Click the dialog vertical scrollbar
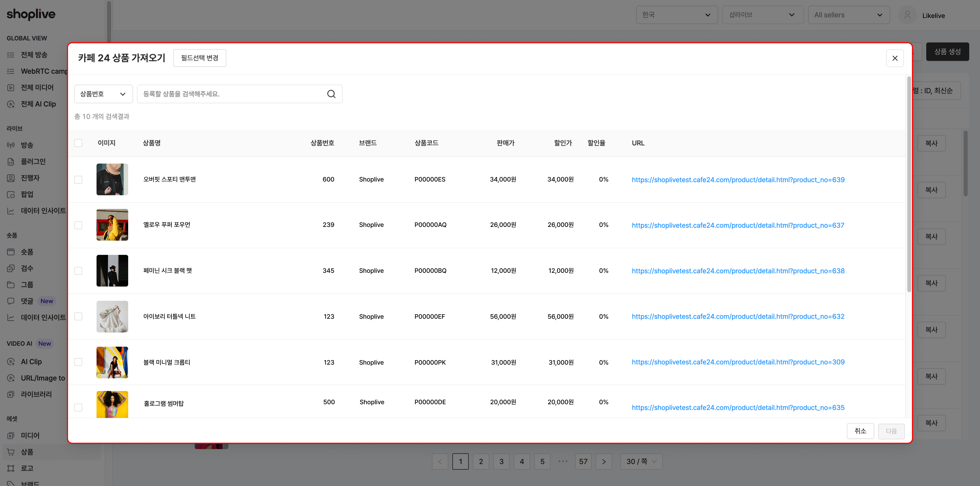980x486 pixels. [909, 185]
